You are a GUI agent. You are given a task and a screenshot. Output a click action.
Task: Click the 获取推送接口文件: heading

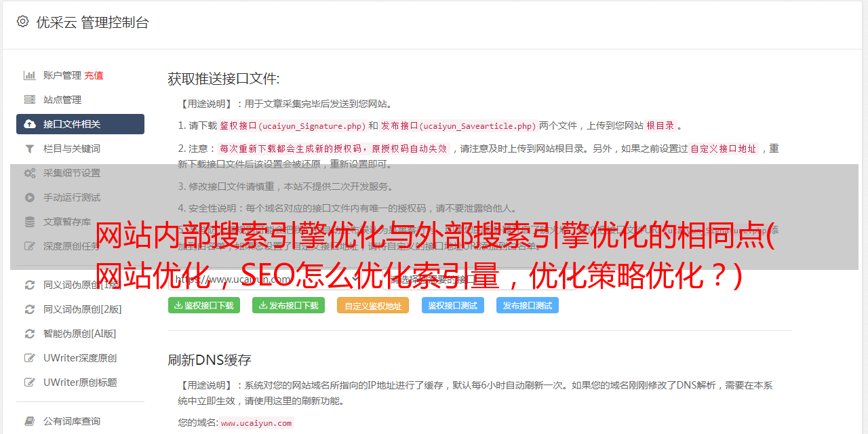(224, 79)
